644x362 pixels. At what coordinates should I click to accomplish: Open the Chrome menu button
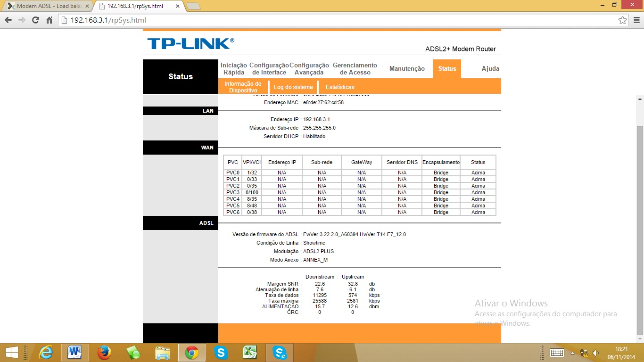(x=636, y=20)
